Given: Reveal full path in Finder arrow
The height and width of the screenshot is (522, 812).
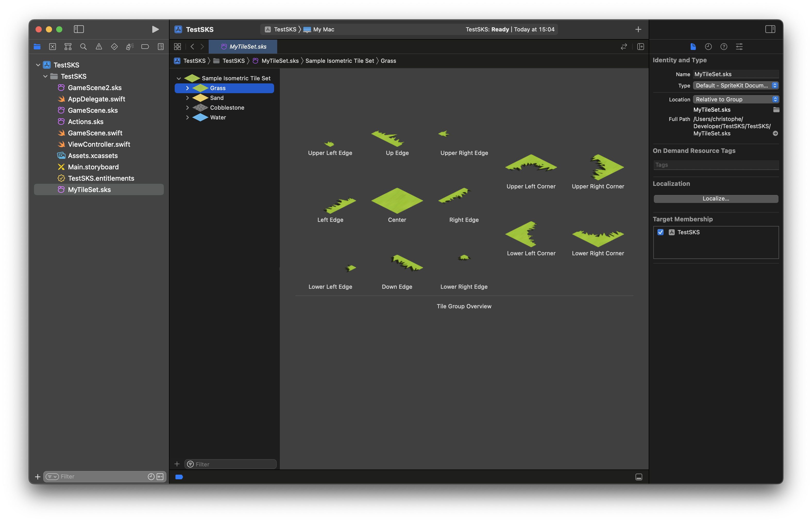Looking at the screenshot, I should point(775,134).
